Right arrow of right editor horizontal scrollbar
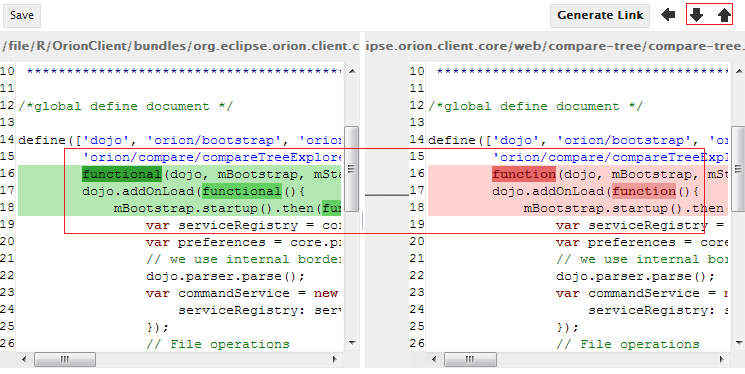The width and height of the screenshot is (745, 374). coord(723,360)
